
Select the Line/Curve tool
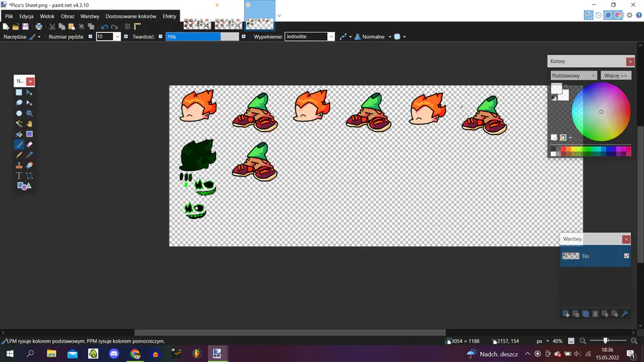tap(29, 176)
